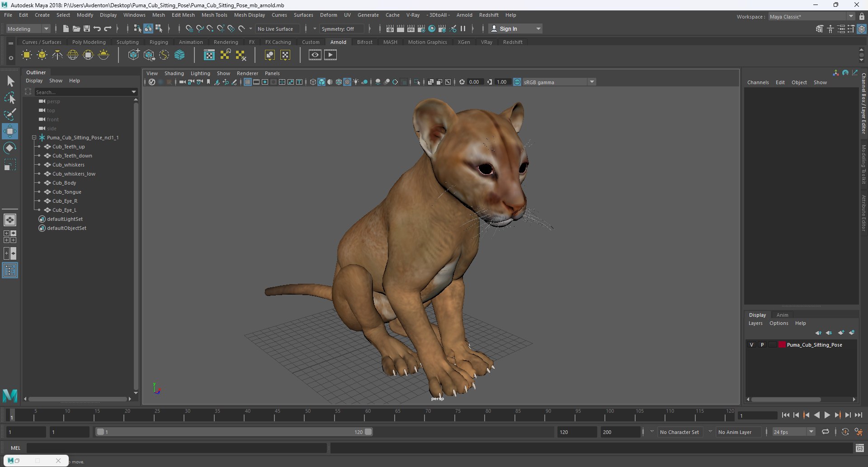Select the arrow Select tool
The width and height of the screenshot is (868, 467).
point(10,81)
